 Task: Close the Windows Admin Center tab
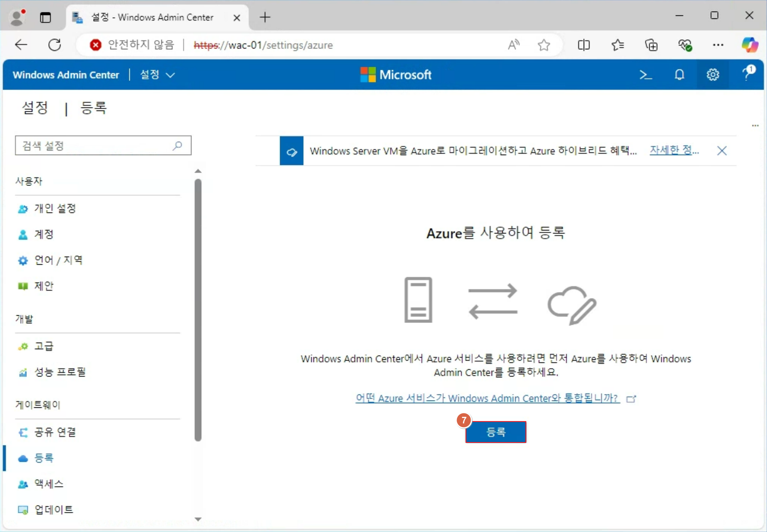coord(237,18)
